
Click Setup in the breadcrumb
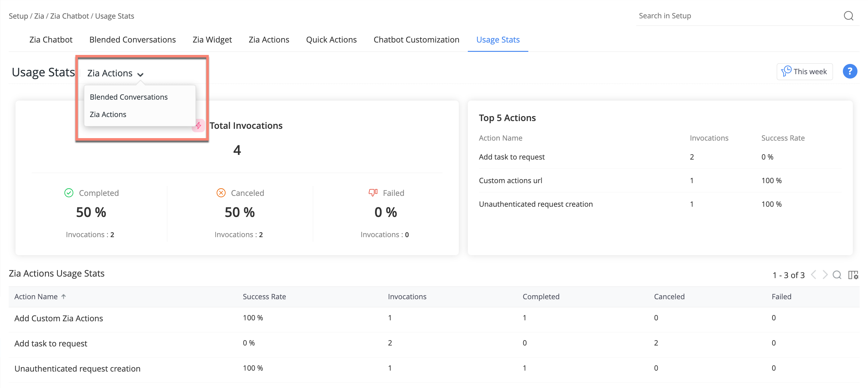18,16
